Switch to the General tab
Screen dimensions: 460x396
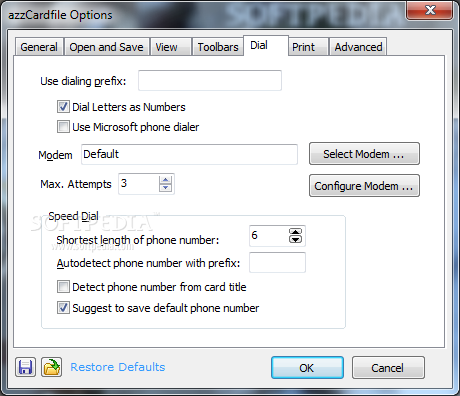point(39,47)
